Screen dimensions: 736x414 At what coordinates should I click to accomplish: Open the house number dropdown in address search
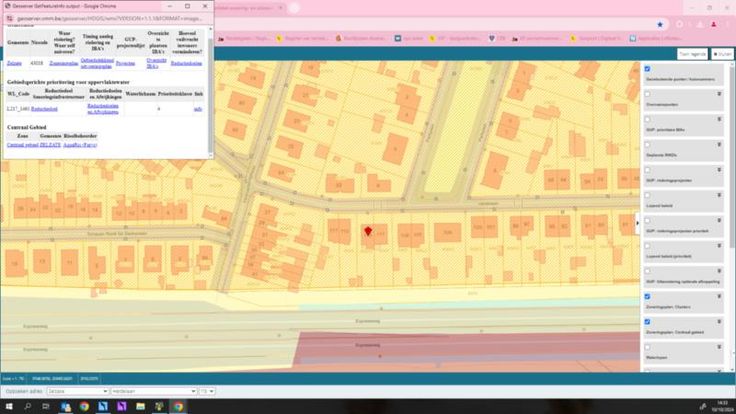pos(207,391)
